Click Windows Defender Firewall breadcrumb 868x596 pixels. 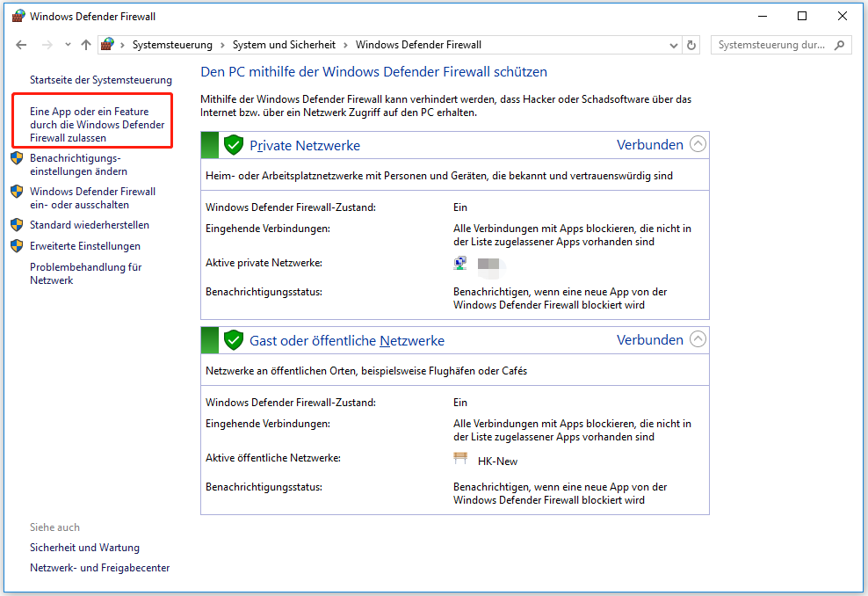(x=418, y=45)
